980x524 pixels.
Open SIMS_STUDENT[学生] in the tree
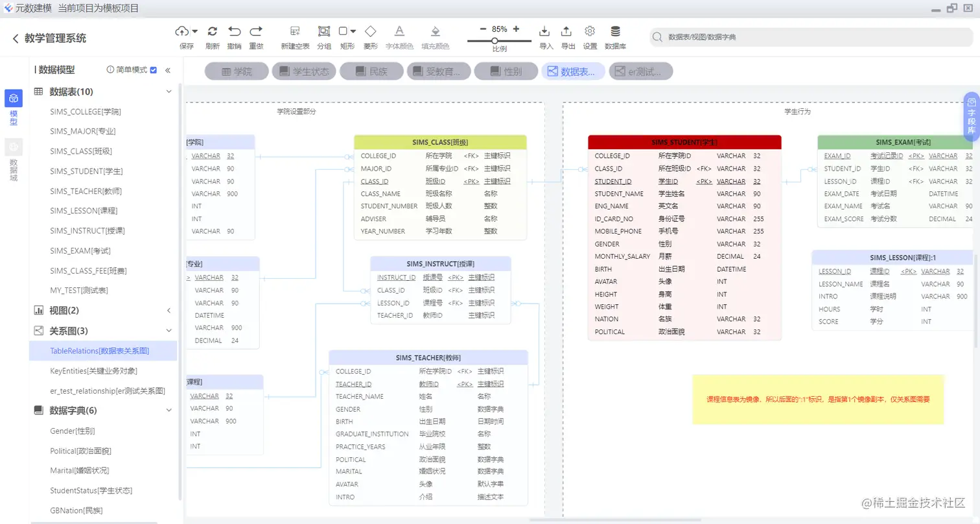pyautogui.click(x=86, y=171)
